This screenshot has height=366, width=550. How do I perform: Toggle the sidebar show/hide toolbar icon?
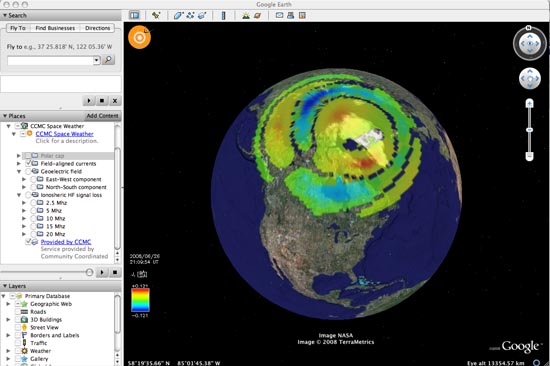(x=135, y=15)
